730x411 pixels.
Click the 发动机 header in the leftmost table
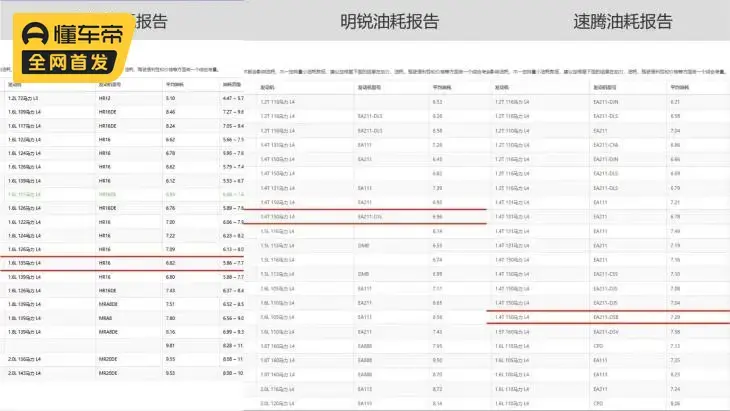coord(15,86)
